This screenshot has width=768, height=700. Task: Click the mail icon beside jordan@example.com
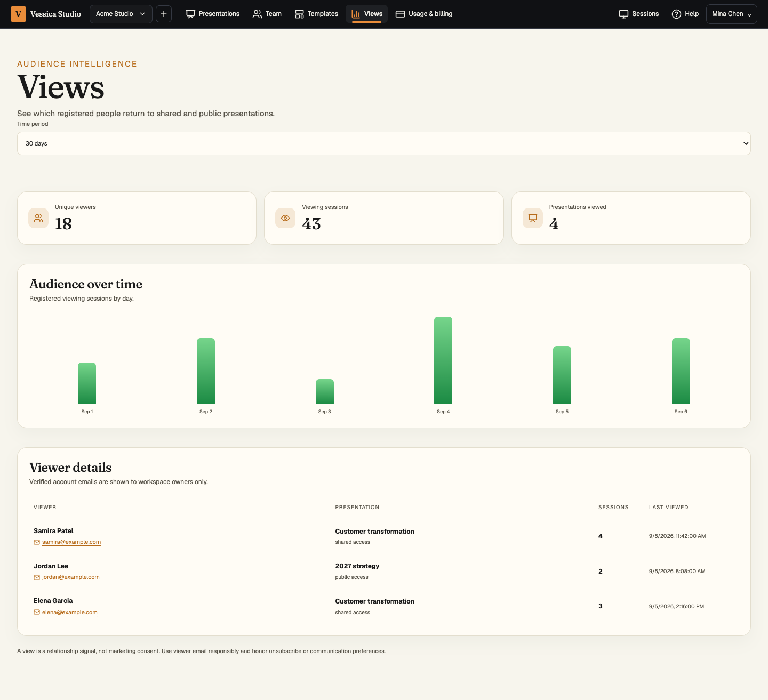[37, 577]
